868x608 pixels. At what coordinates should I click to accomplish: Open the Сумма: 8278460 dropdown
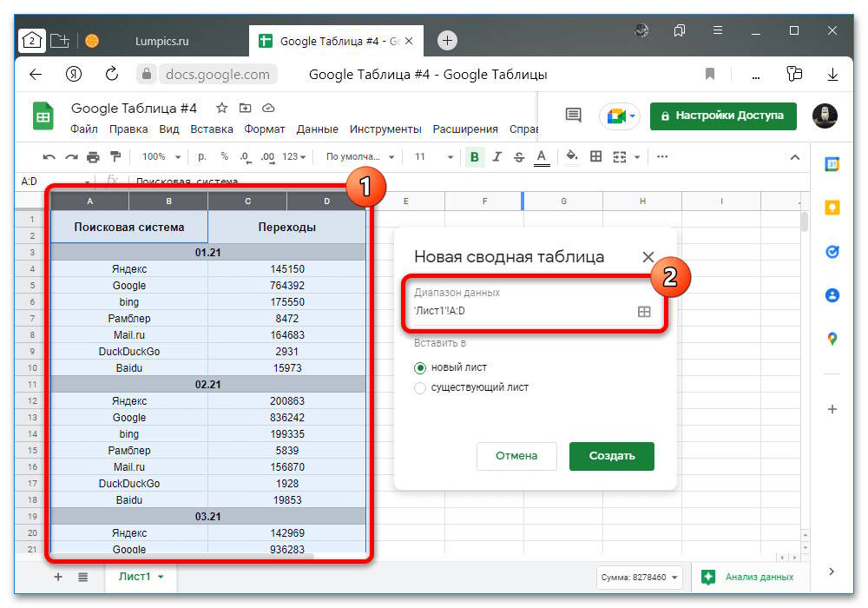(640, 577)
